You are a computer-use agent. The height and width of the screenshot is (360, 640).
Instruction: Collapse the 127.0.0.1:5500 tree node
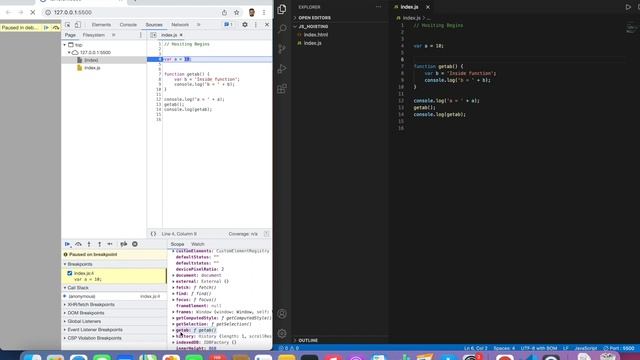tap(69, 53)
